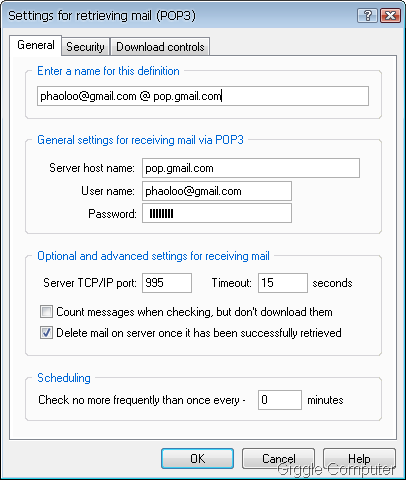Click into the User name field

217,191
